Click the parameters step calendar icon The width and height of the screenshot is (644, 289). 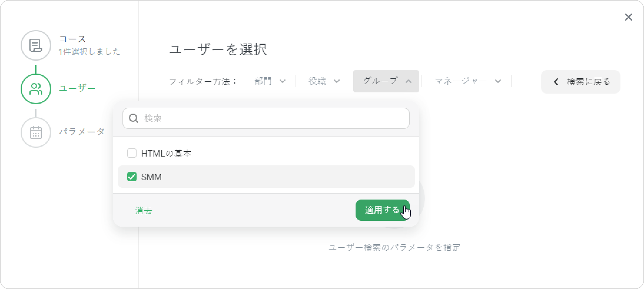(36, 132)
